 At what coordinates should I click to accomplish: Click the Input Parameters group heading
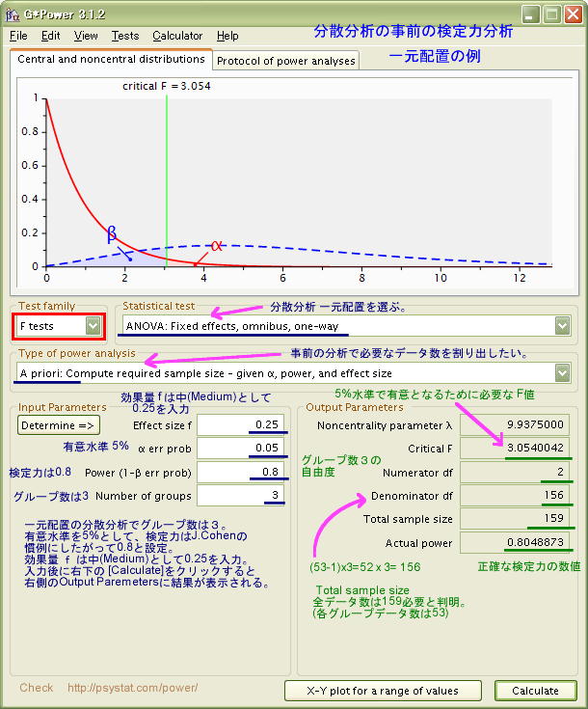(63, 407)
